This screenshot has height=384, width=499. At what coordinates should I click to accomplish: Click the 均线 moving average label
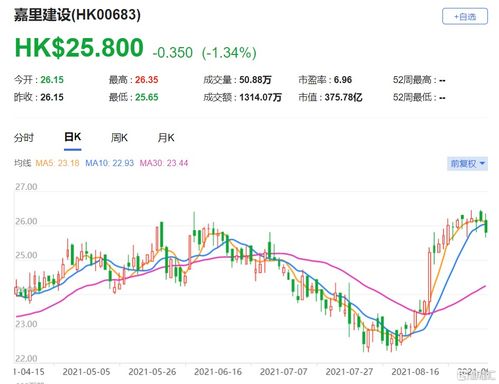[x=22, y=163]
